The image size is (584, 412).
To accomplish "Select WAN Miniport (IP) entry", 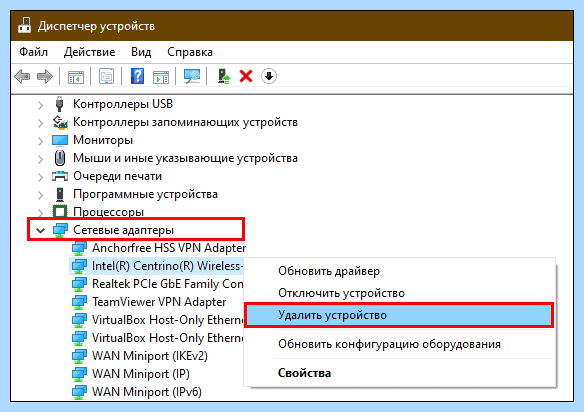I will pyautogui.click(x=141, y=374).
